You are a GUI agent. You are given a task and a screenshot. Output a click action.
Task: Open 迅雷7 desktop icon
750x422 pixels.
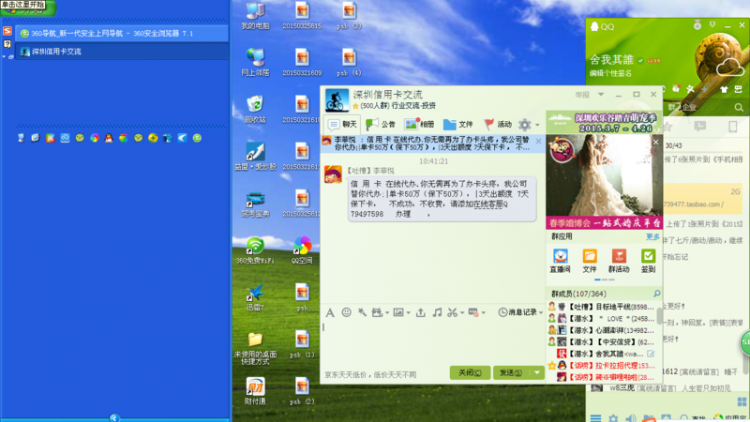pyautogui.click(x=255, y=297)
